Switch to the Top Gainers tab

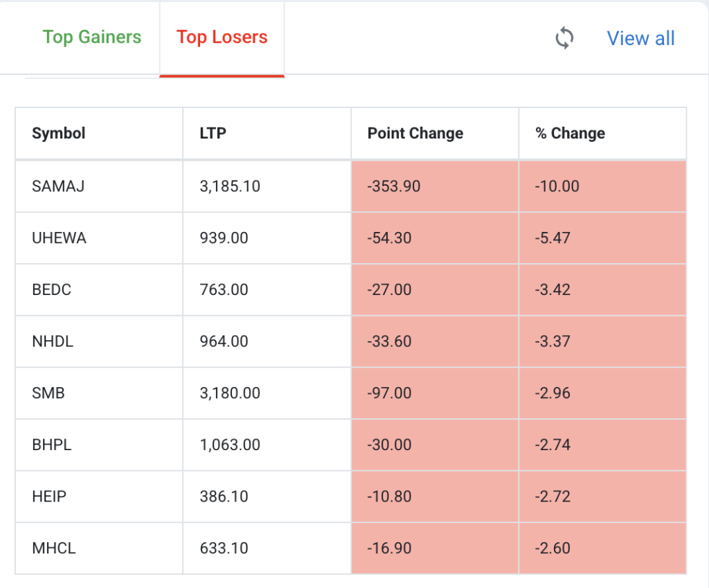click(x=92, y=37)
